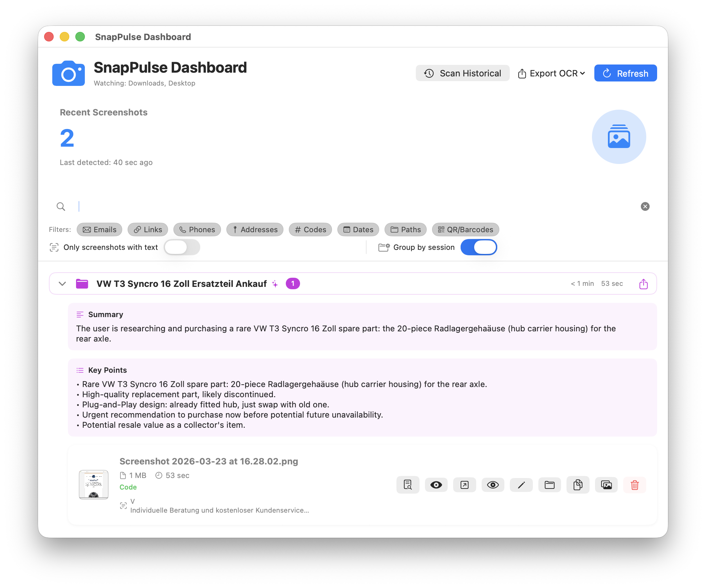Viewport: 706px width, 588px height.
Task: Copy the screenshot using the copy icon
Action: 578,485
